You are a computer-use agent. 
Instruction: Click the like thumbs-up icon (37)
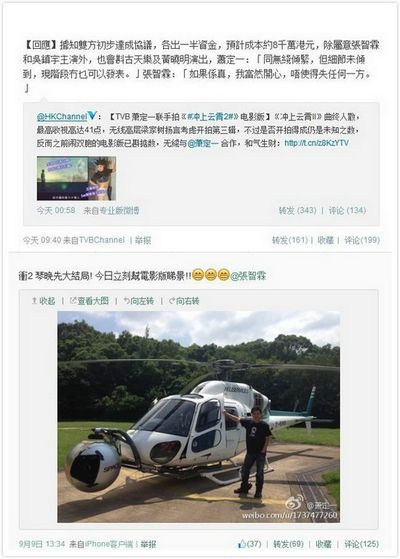click(242, 544)
